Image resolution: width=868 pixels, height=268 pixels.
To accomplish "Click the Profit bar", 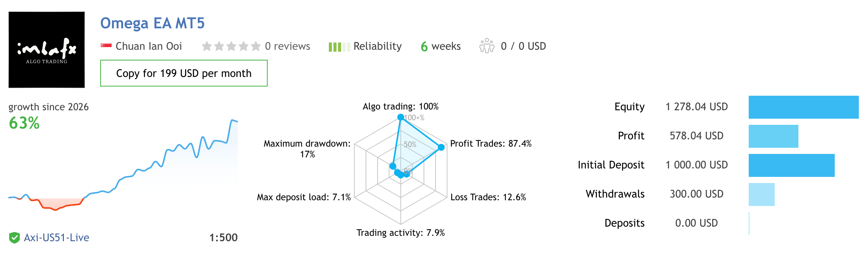I will coord(773,136).
